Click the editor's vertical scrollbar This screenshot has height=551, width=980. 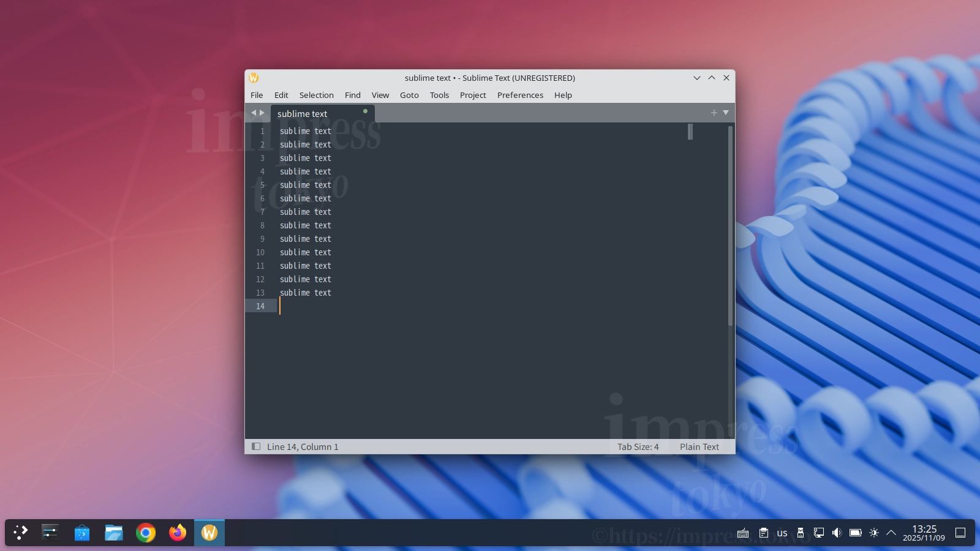point(730,225)
